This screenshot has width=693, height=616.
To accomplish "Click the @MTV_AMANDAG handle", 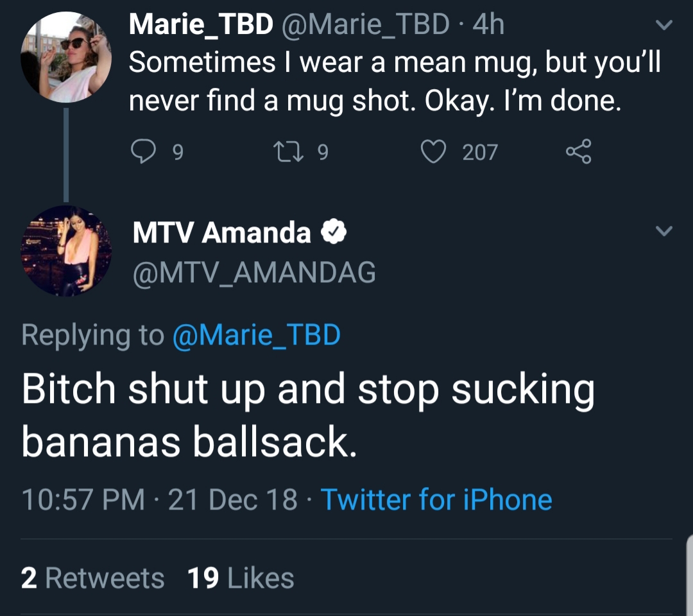I will [254, 273].
